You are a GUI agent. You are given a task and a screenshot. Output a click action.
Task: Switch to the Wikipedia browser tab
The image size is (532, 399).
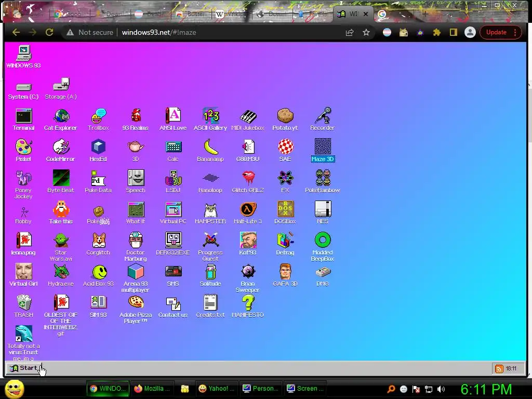point(230,14)
